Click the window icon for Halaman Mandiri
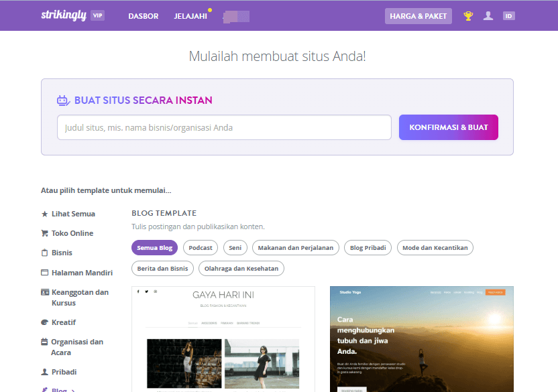 pos(44,273)
